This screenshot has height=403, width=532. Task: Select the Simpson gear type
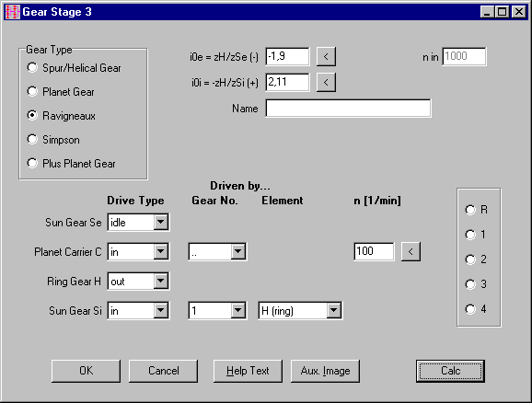point(53,140)
